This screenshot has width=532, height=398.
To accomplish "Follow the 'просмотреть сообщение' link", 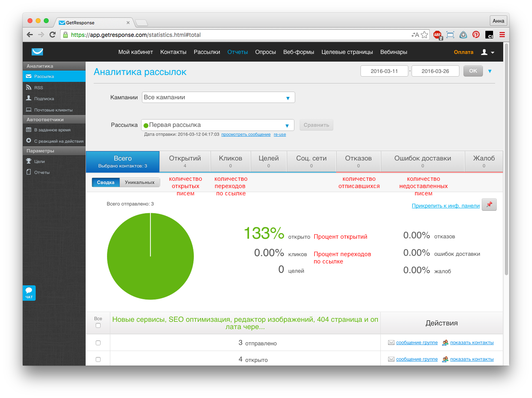I will click(x=246, y=135).
